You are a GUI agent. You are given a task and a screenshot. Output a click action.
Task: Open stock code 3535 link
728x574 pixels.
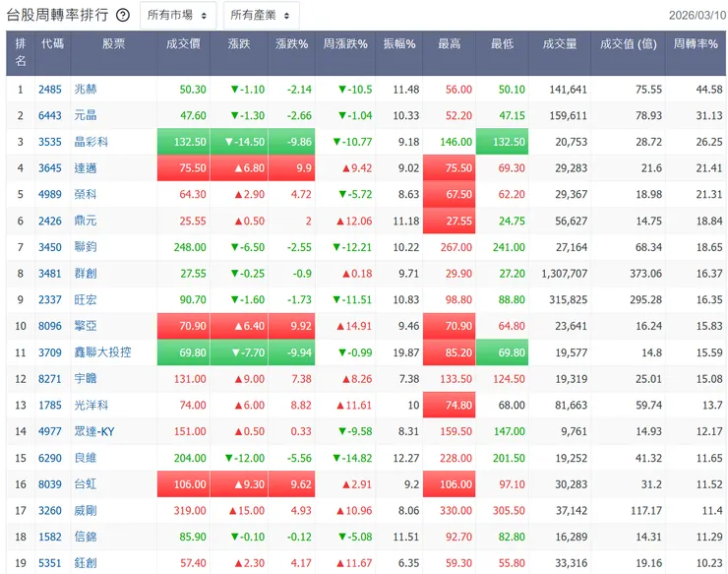[49, 142]
